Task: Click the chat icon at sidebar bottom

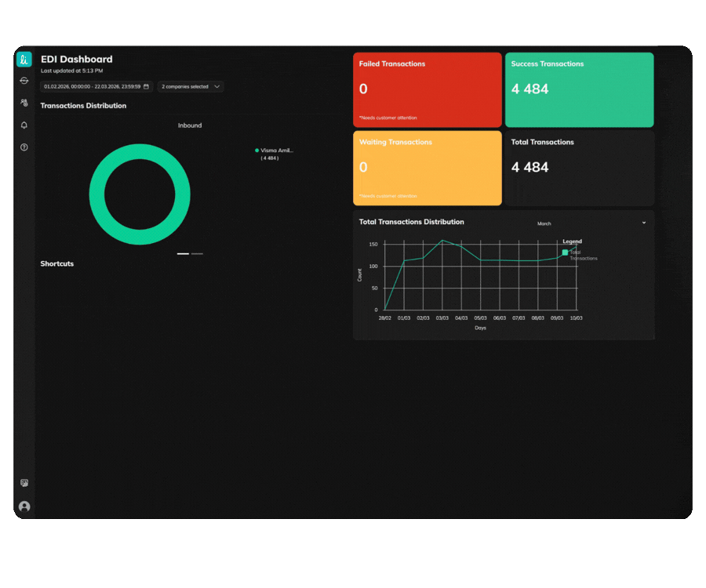Action: [24, 484]
